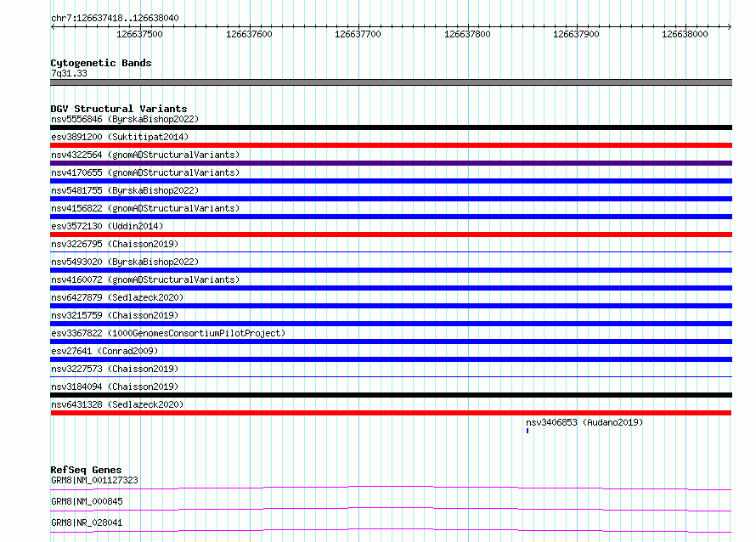Click the red bar under nsv6431328
This screenshot has height=542, width=756.
391,413
